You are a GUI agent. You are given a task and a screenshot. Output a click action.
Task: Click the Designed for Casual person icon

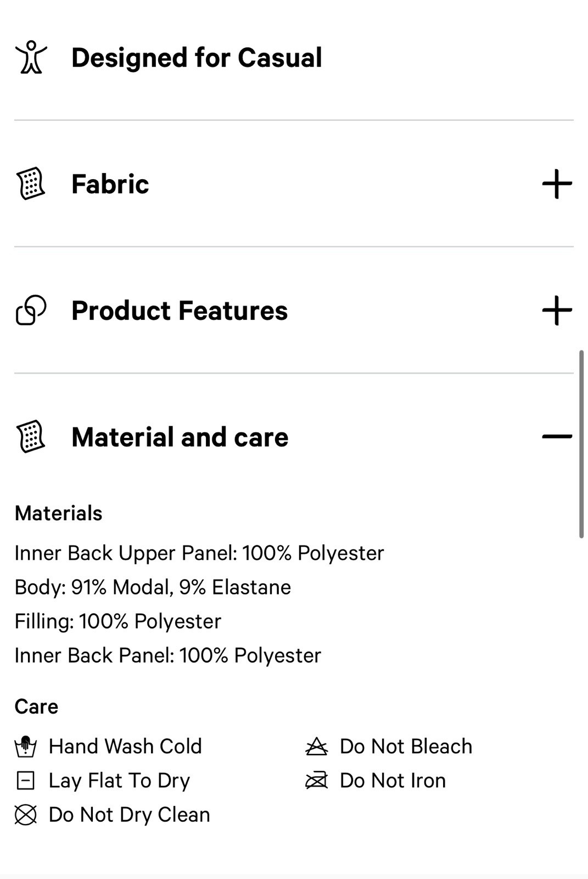click(x=31, y=57)
